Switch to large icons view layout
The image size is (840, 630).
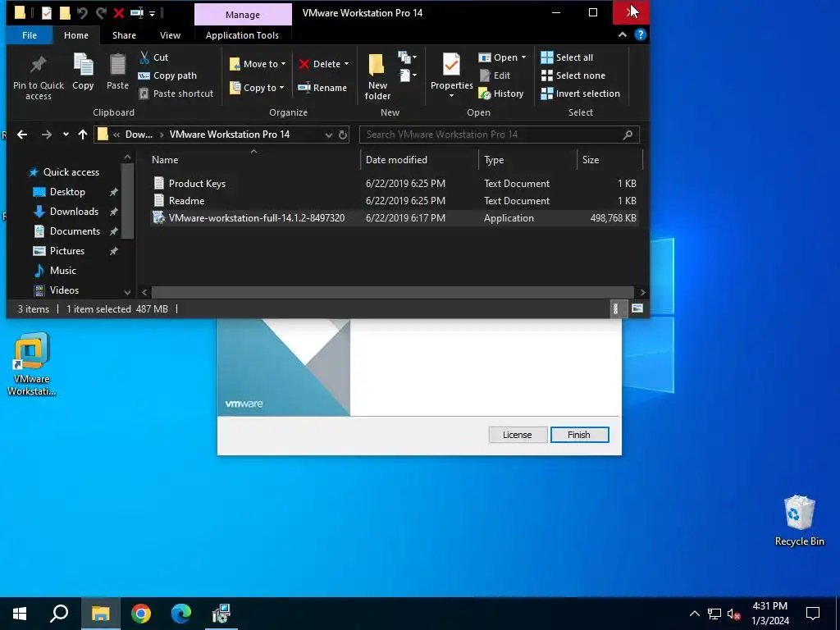point(637,308)
